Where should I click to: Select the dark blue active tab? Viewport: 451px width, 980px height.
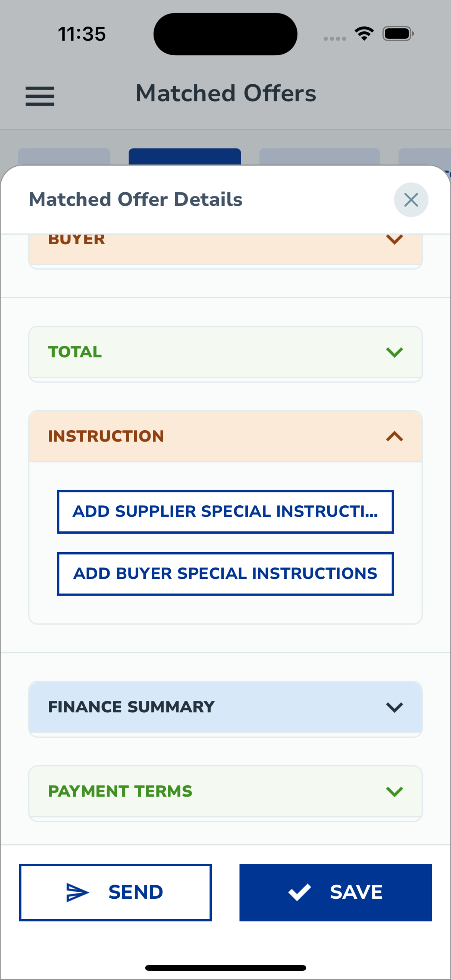click(x=185, y=156)
